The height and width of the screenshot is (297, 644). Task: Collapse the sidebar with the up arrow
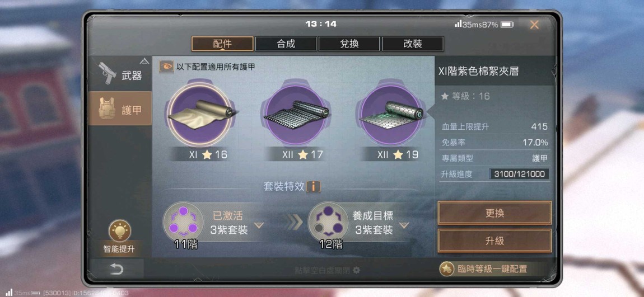tap(144, 61)
